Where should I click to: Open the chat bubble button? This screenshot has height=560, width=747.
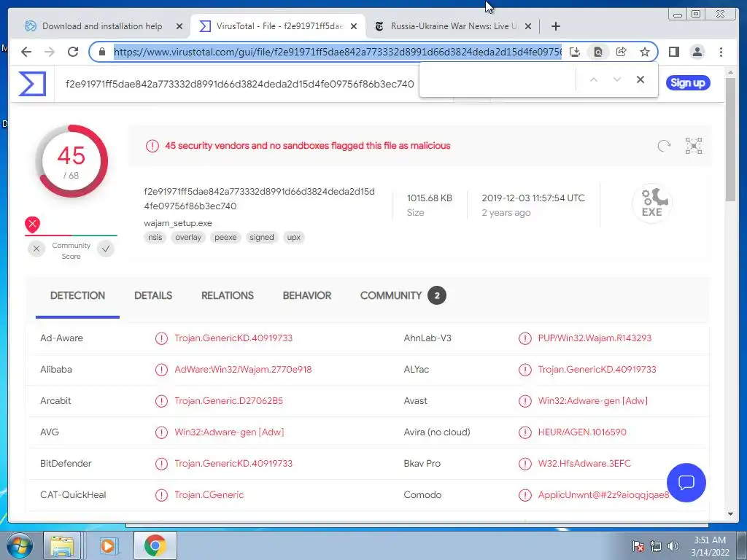pyautogui.click(x=686, y=483)
